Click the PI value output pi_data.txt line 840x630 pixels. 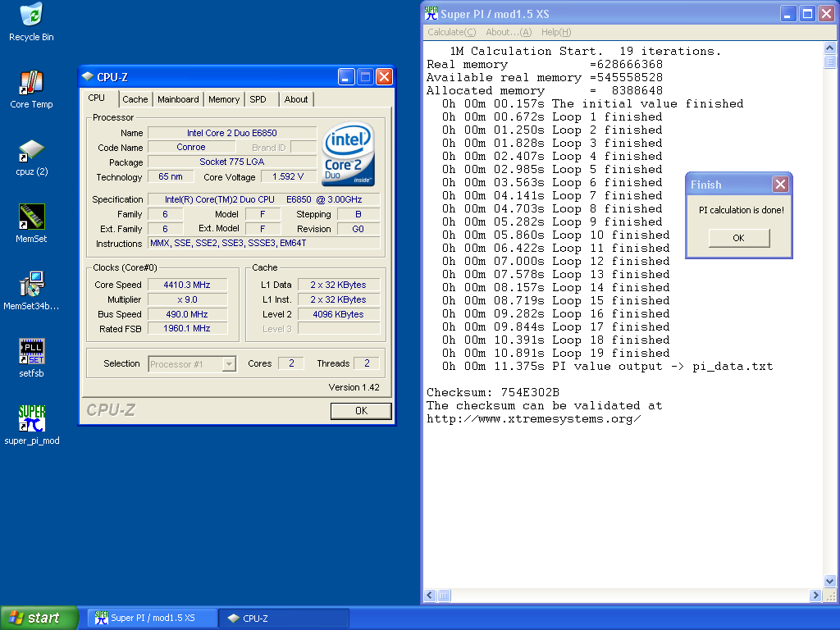tap(608, 367)
